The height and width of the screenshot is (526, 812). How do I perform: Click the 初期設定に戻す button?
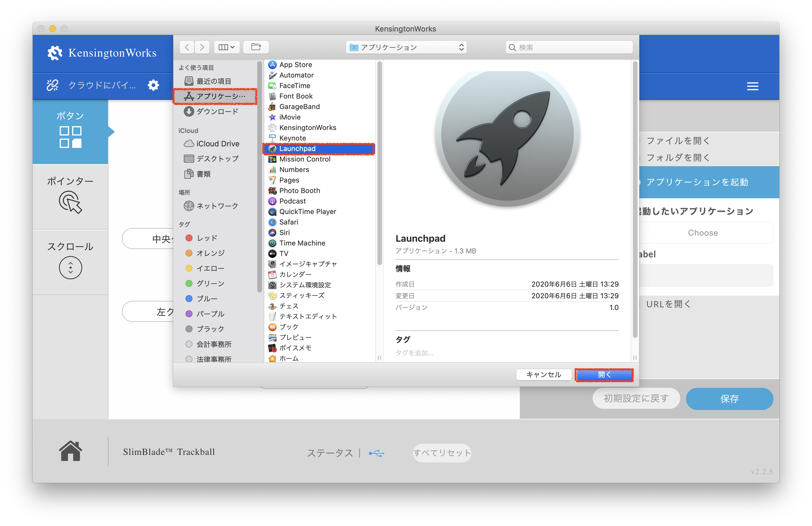(x=636, y=398)
